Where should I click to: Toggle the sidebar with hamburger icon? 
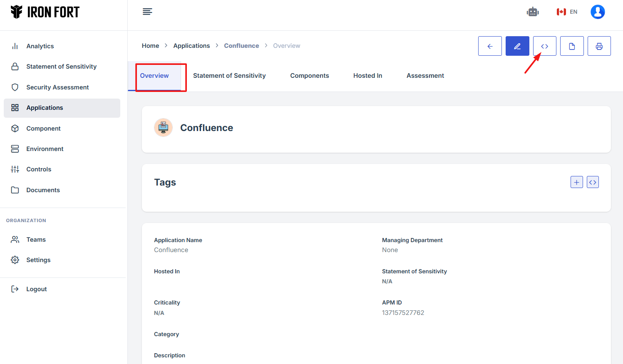147,12
